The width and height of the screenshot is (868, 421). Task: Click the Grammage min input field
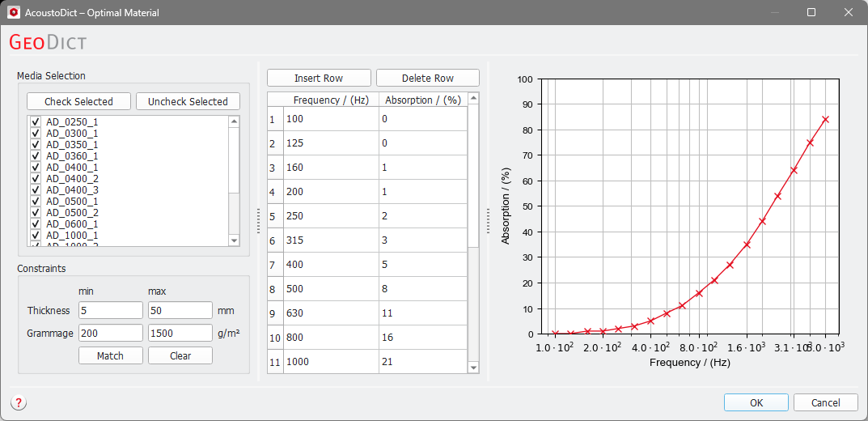[111, 333]
